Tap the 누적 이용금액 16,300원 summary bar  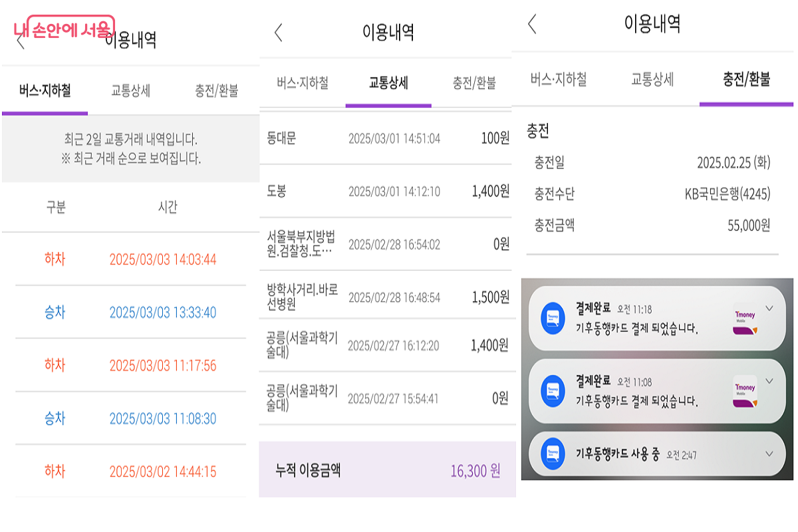click(387, 470)
